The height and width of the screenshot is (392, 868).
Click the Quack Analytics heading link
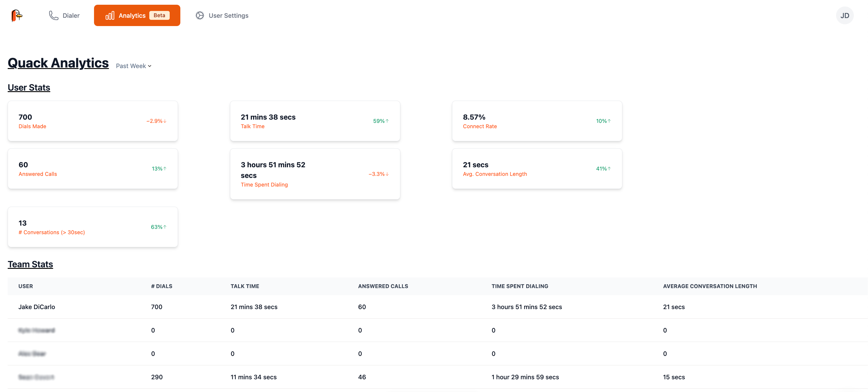coord(58,63)
